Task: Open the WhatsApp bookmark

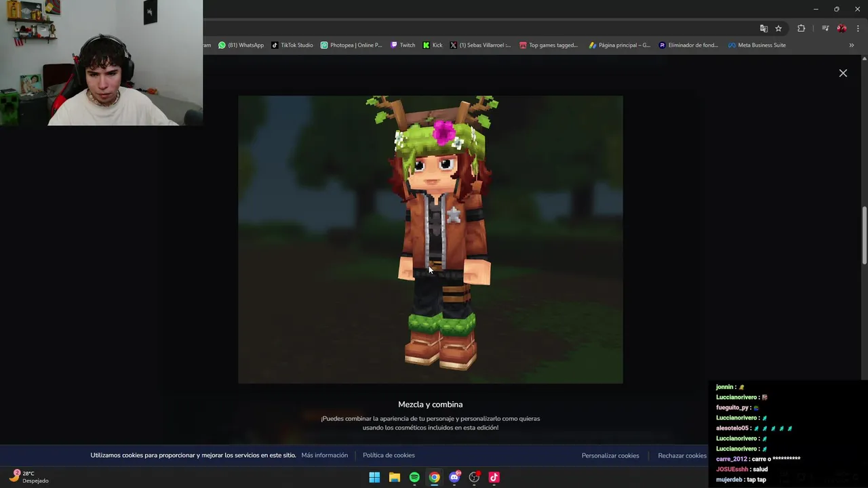Action: [x=241, y=45]
